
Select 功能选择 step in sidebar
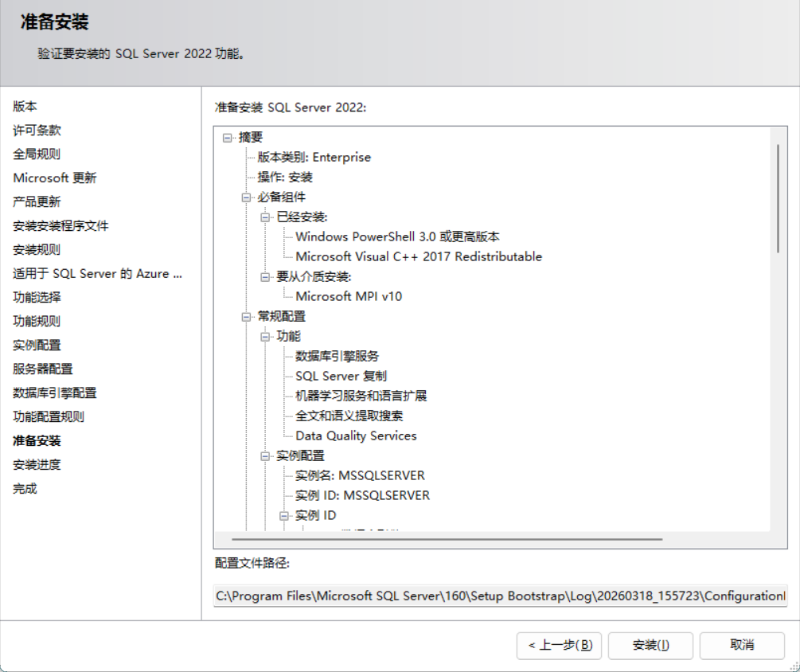click(x=37, y=298)
